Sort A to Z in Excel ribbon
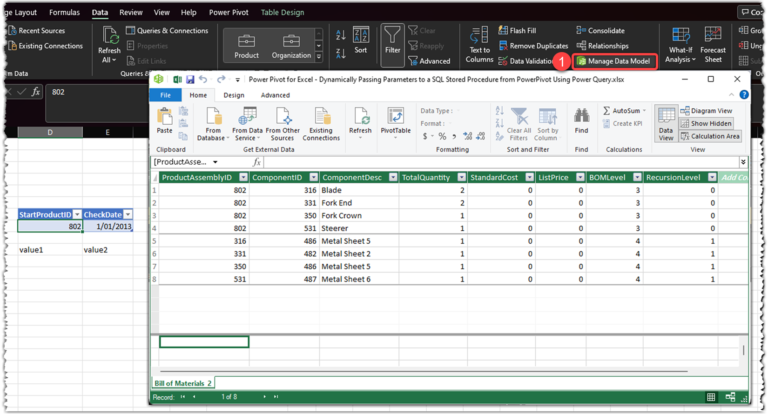 (x=341, y=35)
